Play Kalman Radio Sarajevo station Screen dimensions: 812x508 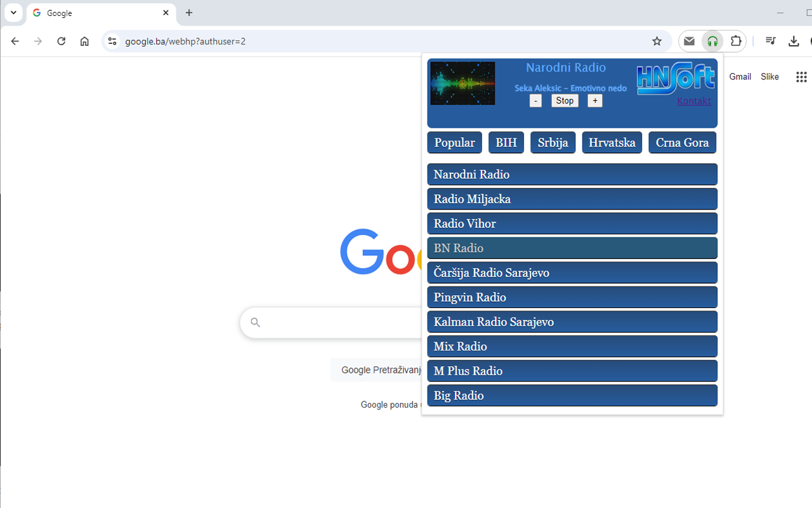pyautogui.click(x=572, y=322)
